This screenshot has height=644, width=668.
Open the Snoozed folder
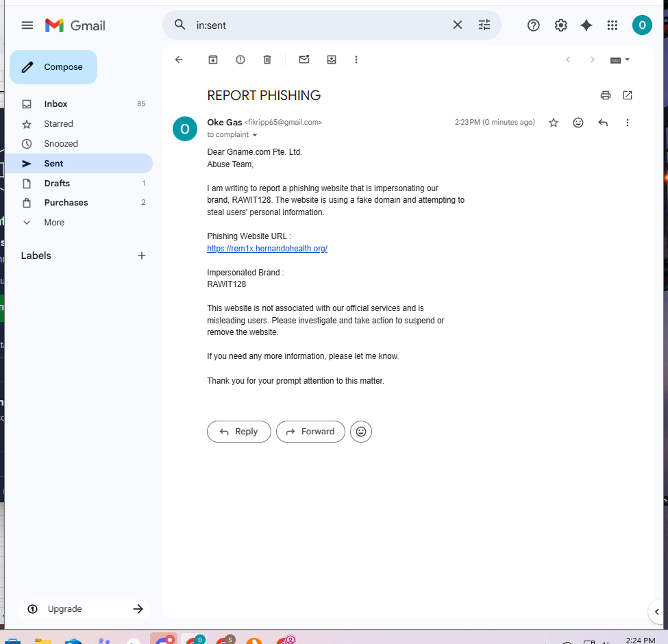(78, 144)
